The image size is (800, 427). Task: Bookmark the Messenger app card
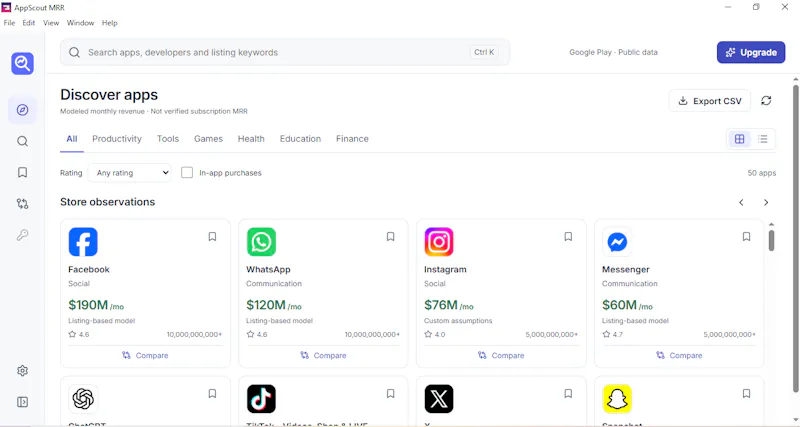click(x=746, y=237)
